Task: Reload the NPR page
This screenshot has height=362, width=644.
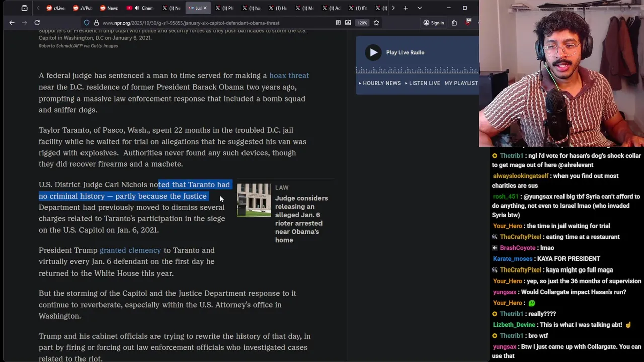Action: pos(37,22)
